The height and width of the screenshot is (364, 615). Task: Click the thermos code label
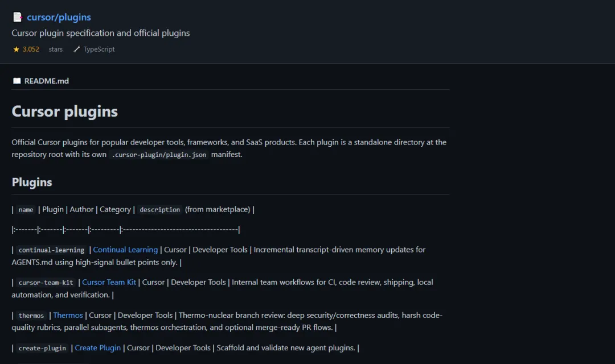[x=31, y=316]
